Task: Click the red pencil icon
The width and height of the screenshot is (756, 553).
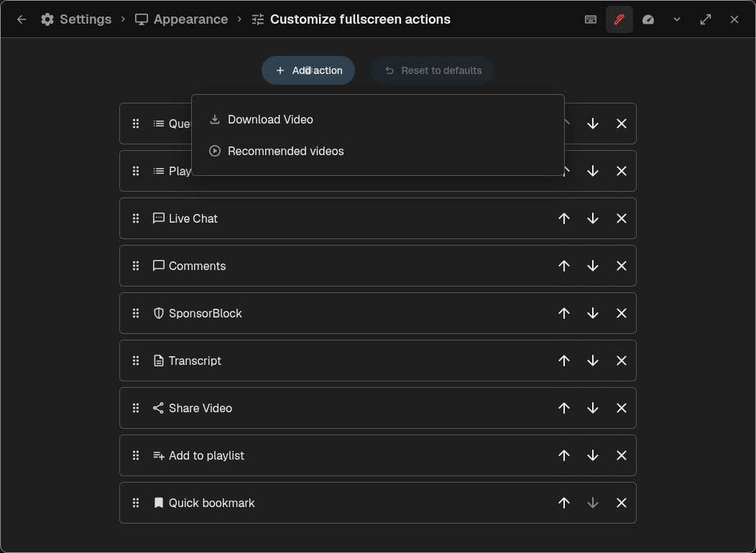Action: coord(619,19)
